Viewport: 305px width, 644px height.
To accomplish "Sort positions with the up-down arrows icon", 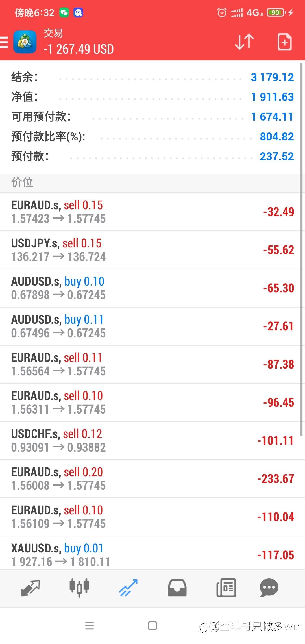I will pos(244,42).
